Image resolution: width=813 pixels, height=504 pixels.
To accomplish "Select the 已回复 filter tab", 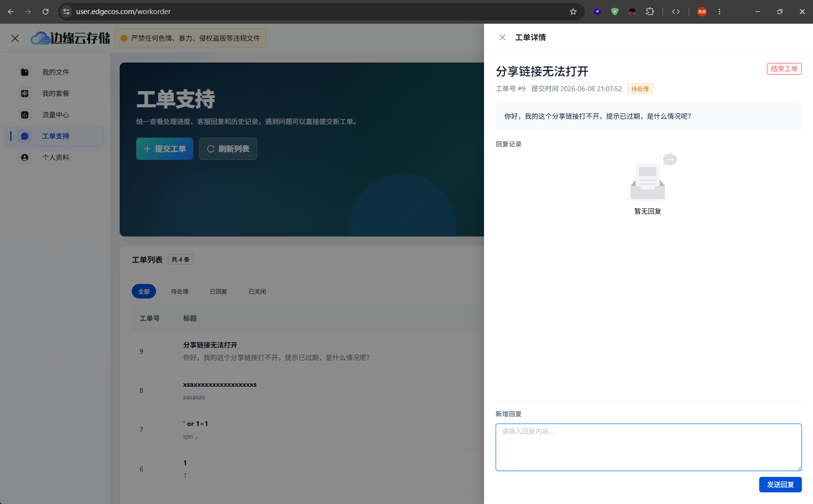I will [x=219, y=291].
